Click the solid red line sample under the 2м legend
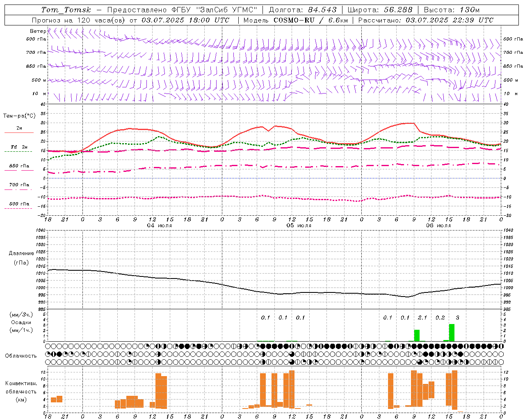525x420 pixels. coord(19,132)
